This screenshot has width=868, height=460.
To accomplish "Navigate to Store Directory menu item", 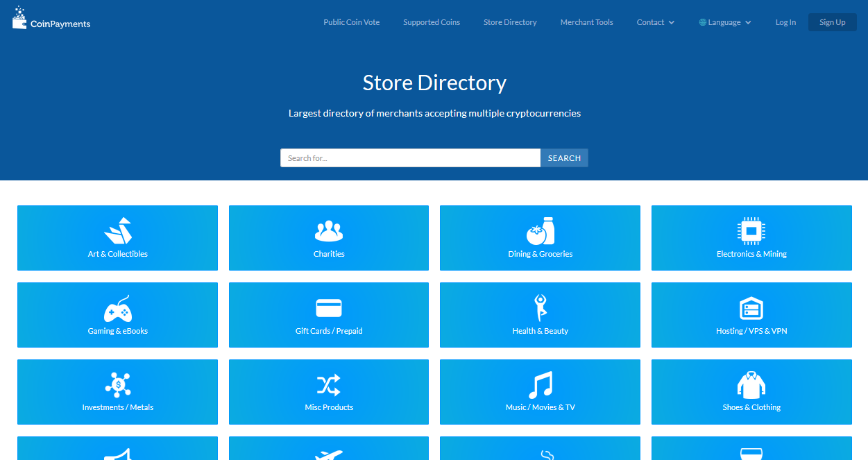I will [510, 22].
